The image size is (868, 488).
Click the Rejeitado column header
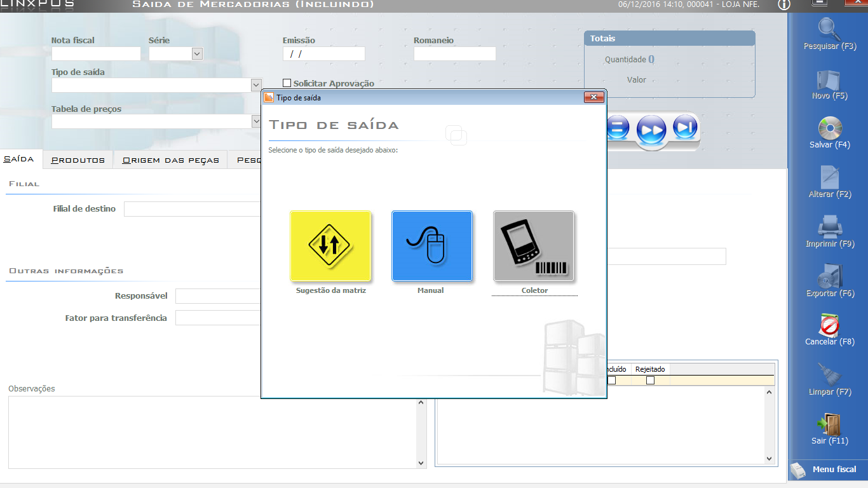(x=651, y=369)
